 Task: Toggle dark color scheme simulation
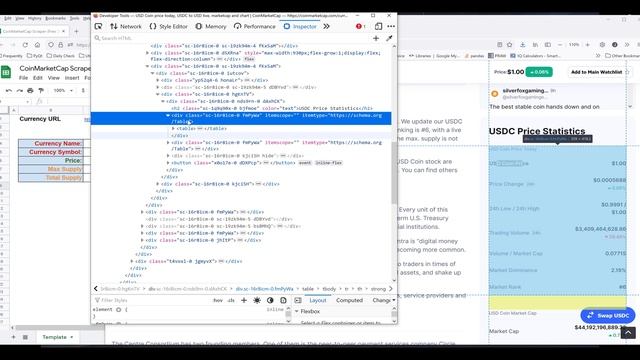(x=270, y=300)
